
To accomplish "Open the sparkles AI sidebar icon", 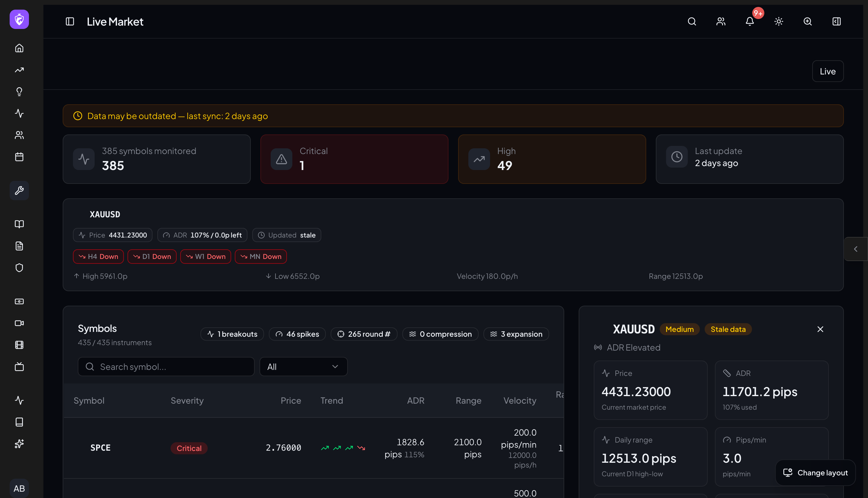I will coord(19,444).
